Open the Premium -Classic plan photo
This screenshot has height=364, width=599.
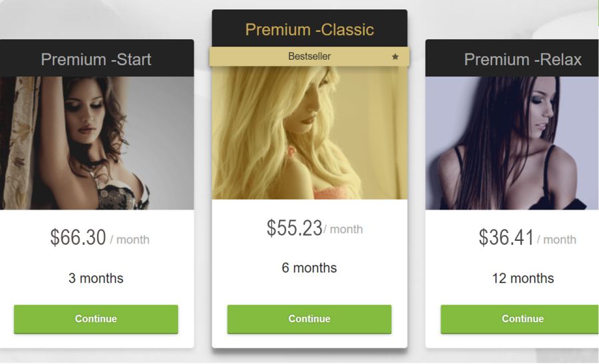309,133
